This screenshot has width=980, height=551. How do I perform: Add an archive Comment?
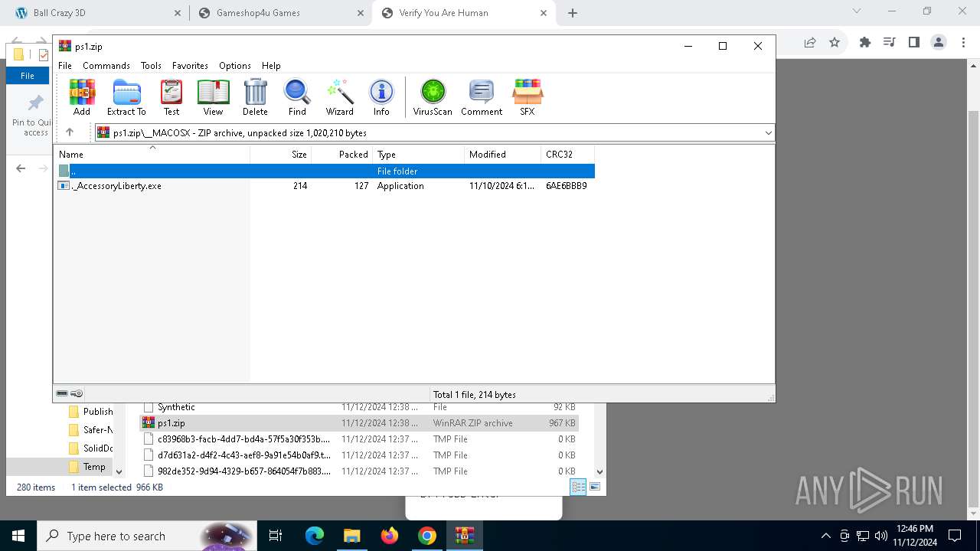(x=482, y=97)
